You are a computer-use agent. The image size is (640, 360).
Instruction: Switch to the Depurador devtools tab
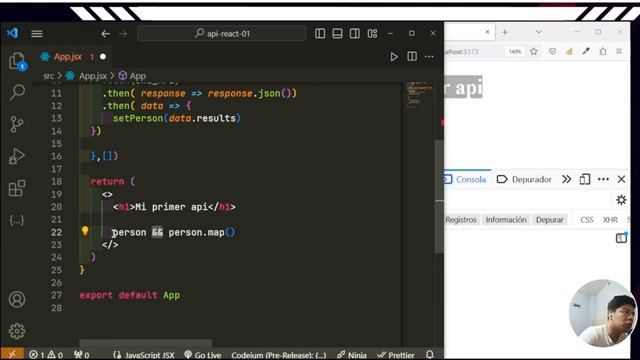[x=524, y=179]
